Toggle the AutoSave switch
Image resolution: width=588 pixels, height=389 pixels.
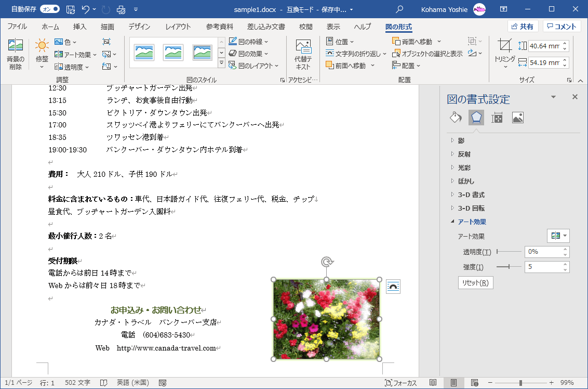pos(50,9)
